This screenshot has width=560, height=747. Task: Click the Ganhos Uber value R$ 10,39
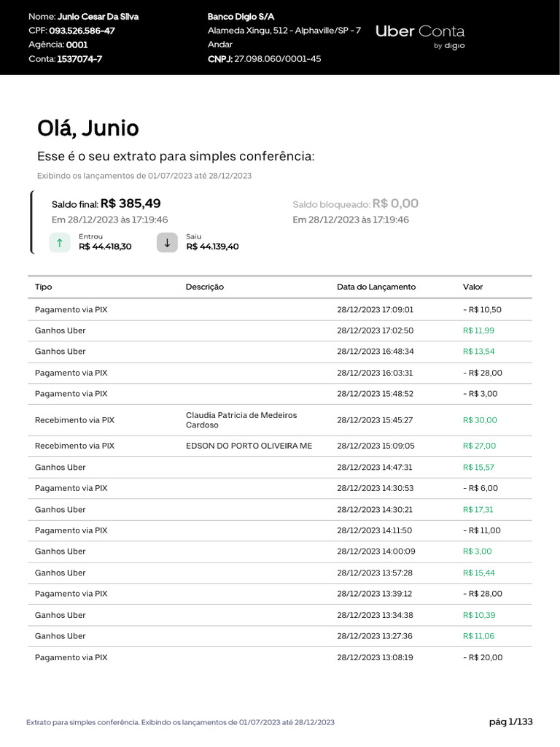(x=479, y=616)
